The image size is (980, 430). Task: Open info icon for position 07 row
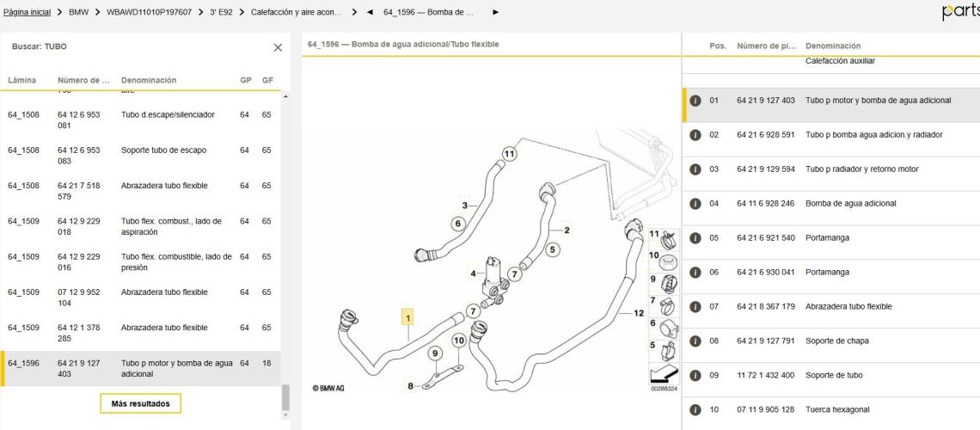click(695, 307)
